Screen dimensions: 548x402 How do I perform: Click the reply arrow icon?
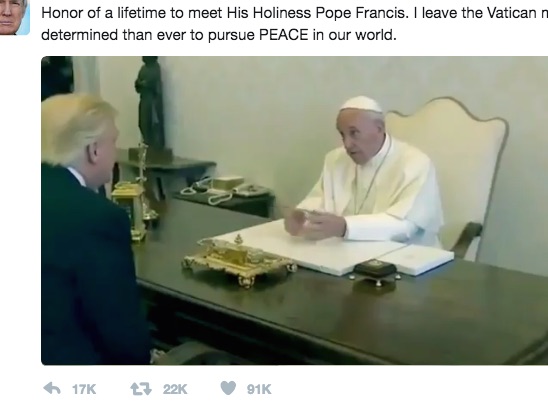coord(52,388)
